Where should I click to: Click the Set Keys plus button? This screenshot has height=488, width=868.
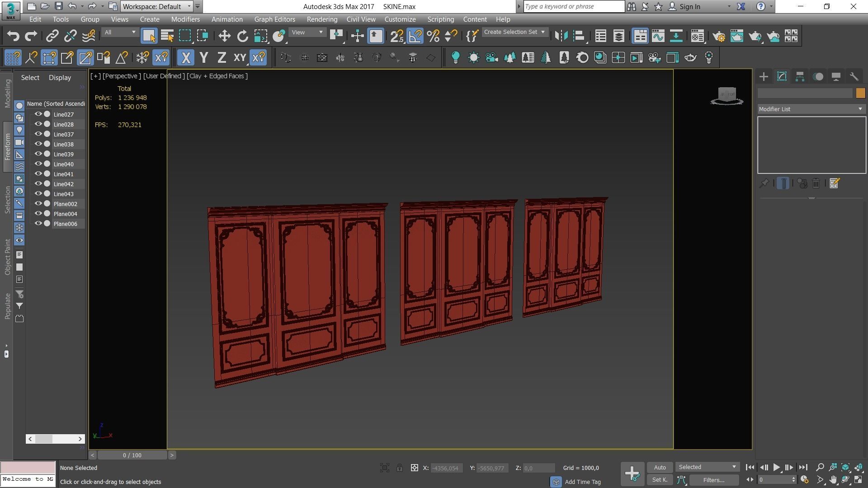click(632, 474)
